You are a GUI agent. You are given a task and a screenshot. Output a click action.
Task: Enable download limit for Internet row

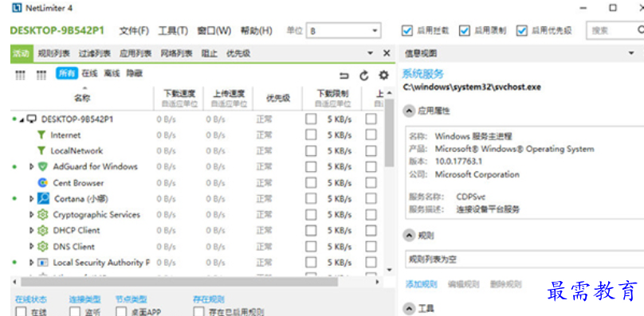(312, 135)
